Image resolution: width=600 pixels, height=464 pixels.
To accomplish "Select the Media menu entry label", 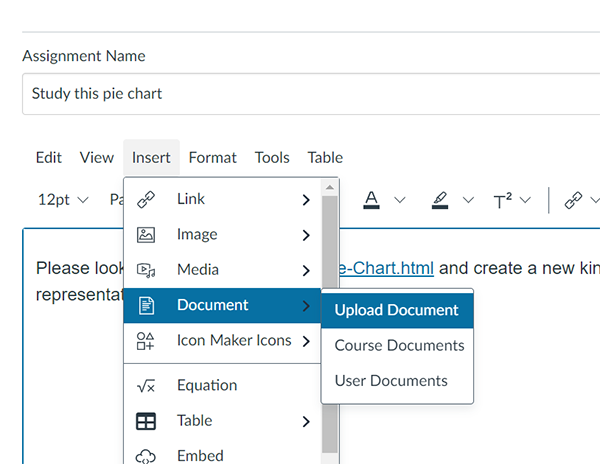I will click(198, 270).
